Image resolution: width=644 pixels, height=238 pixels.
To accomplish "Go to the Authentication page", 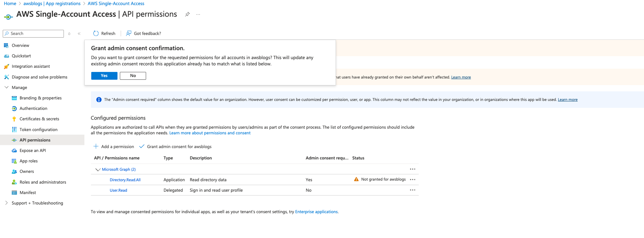I will tap(33, 108).
